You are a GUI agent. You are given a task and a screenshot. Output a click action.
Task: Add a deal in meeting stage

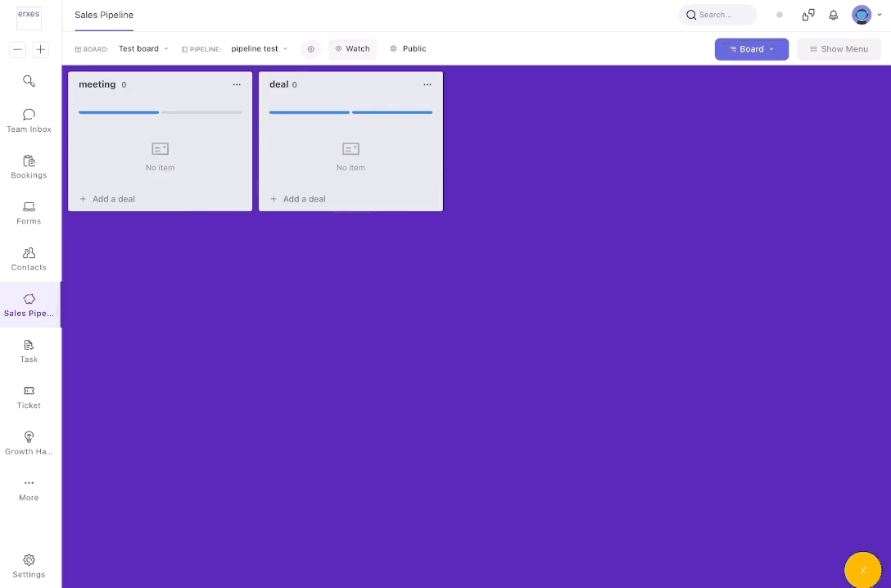coord(106,199)
